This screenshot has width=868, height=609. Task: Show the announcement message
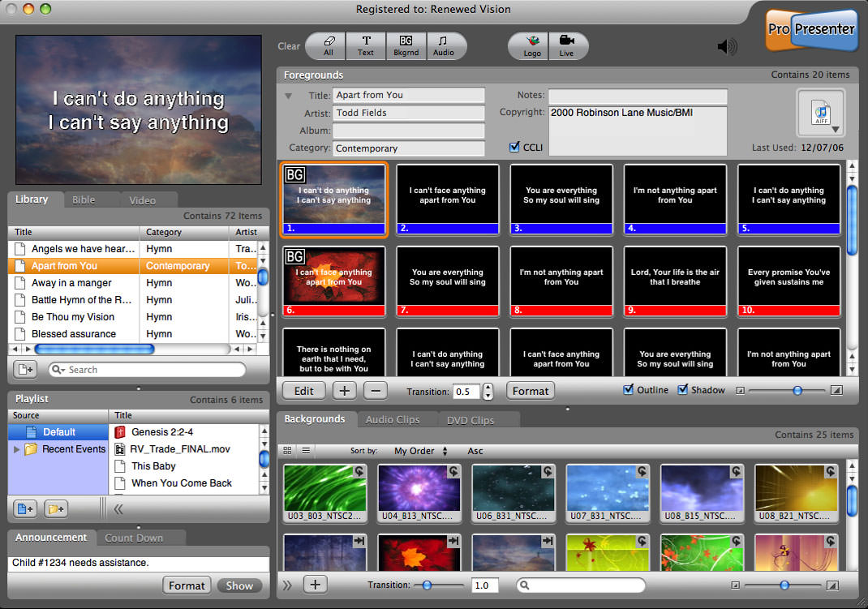(x=239, y=585)
